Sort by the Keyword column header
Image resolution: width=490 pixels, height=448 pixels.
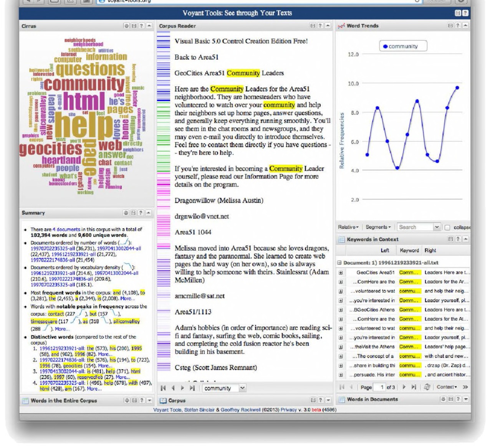click(x=409, y=250)
